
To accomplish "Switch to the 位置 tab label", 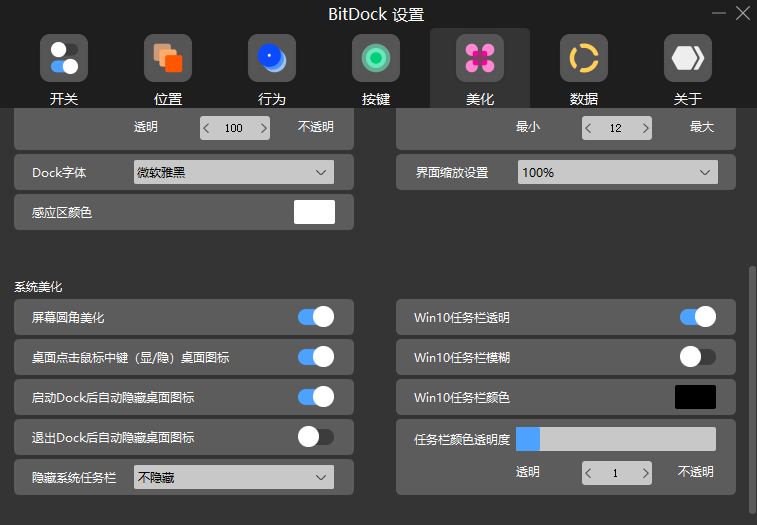I will (168, 99).
